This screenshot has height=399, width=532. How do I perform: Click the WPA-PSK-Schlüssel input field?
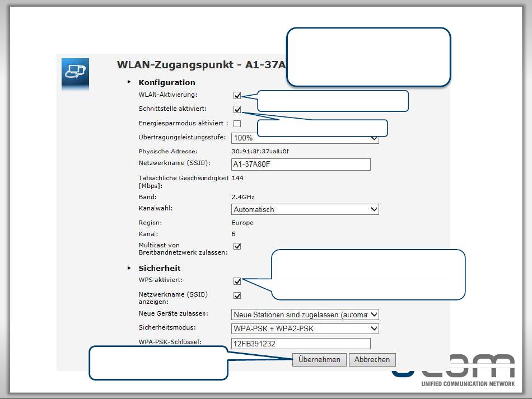[301, 344]
